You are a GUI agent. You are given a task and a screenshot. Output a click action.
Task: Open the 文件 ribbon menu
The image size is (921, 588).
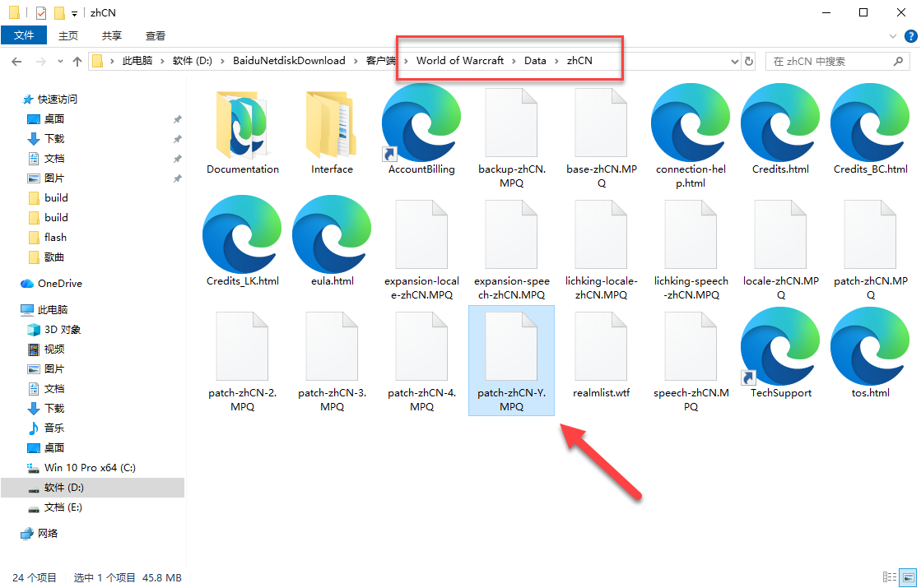point(24,35)
